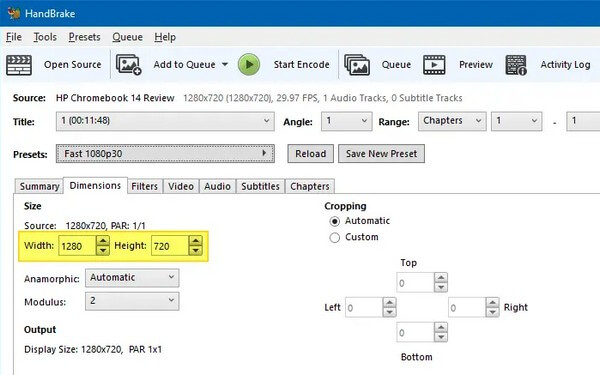Viewport: 600px width, 375px height.
Task: Click the Left crop value field
Action: click(x=364, y=307)
